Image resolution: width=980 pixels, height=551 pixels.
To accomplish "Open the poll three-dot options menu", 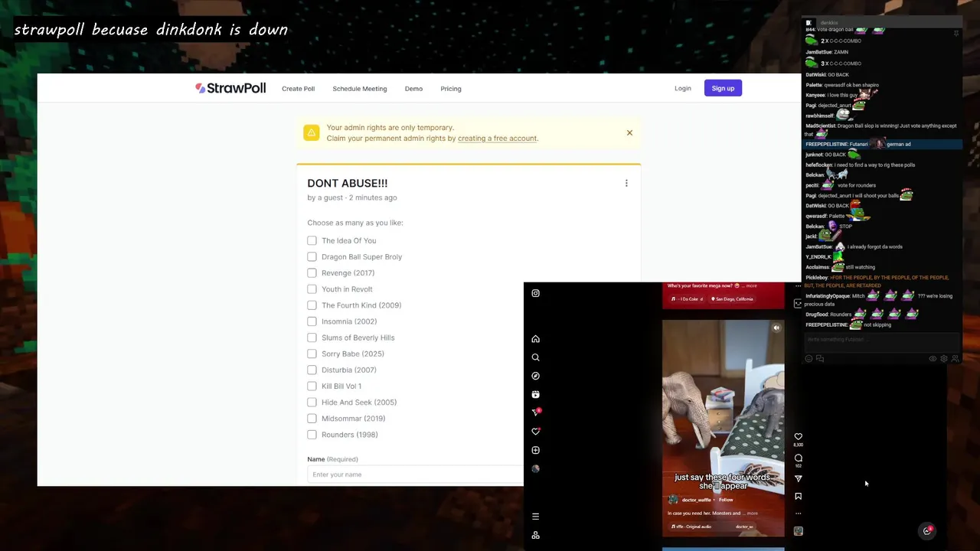I will pyautogui.click(x=626, y=183).
